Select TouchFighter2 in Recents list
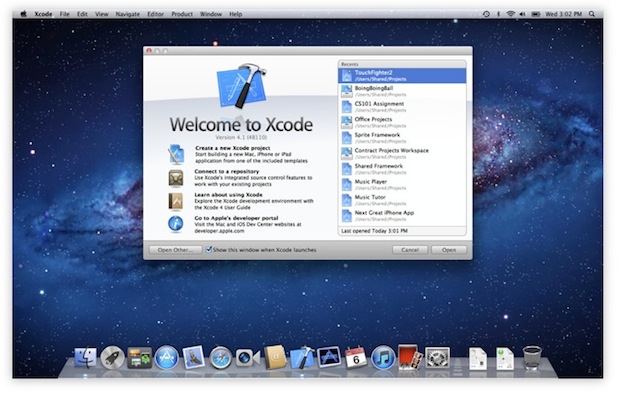This screenshot has height=394, width=620. pyautogui.click(x=402, y=76)
